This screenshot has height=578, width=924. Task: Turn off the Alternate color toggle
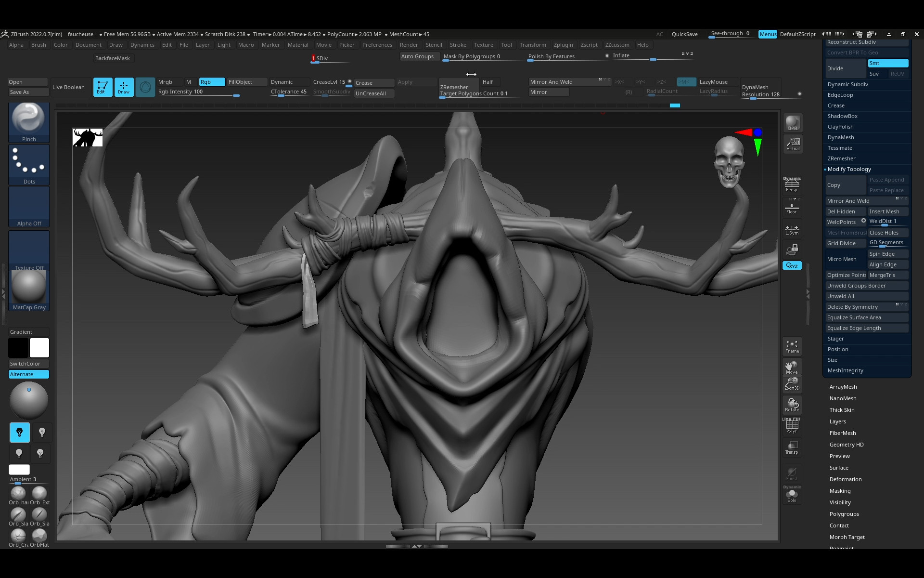(29, 374)
